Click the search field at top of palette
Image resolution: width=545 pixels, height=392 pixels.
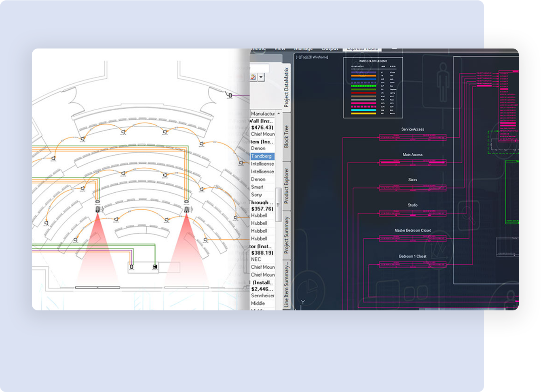coord(259,68)
